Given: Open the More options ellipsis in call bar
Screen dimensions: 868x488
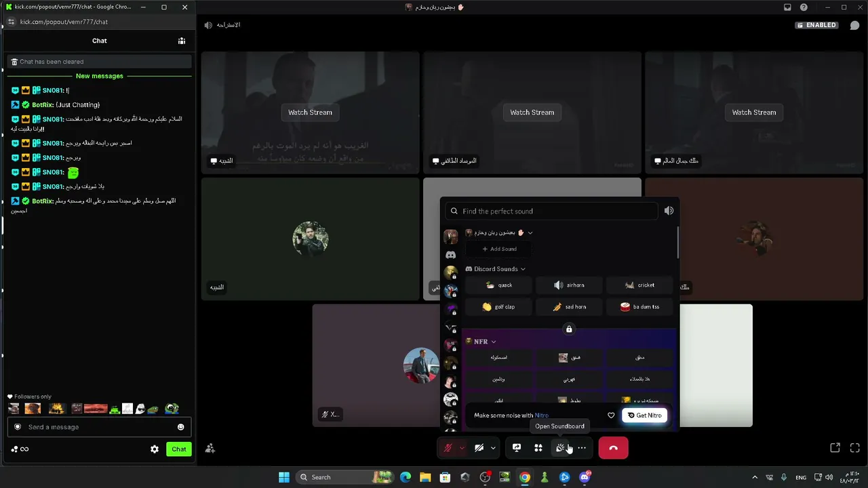Looking at the screenshot, I should [x=582, y=448].
